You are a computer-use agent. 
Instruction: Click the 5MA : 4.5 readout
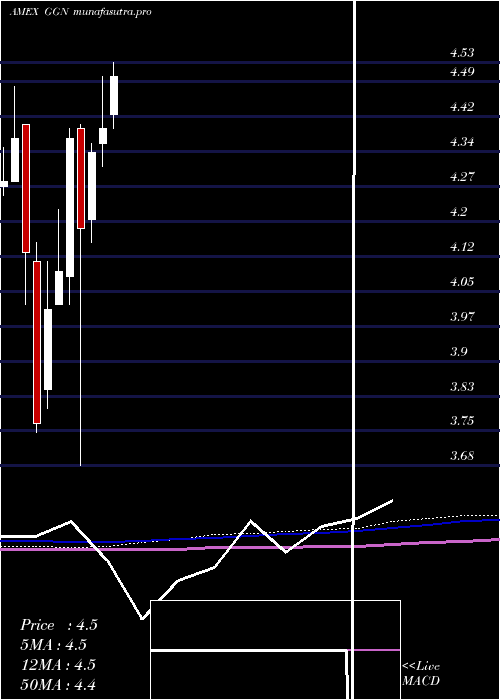click(x=54, y=645)
